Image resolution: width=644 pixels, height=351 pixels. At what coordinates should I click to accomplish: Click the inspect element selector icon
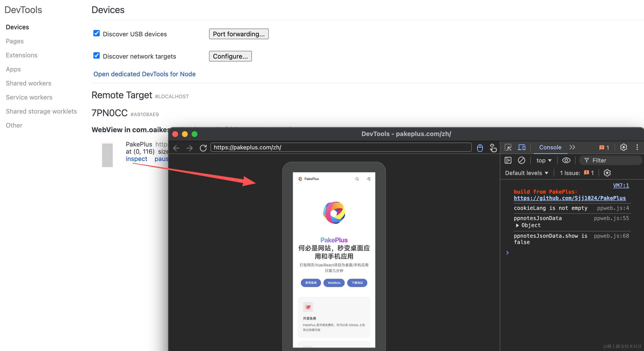[x=508, y=147]
